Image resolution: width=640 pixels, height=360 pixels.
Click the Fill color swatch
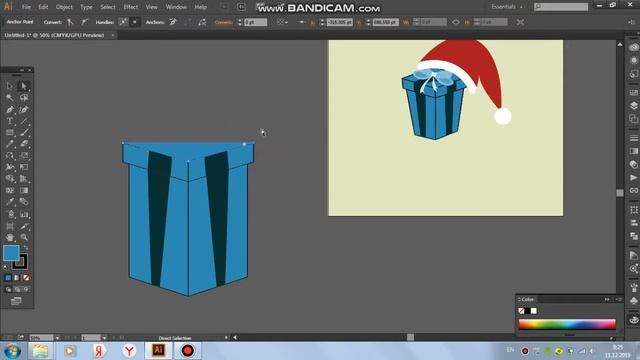(x=11, y=253)
